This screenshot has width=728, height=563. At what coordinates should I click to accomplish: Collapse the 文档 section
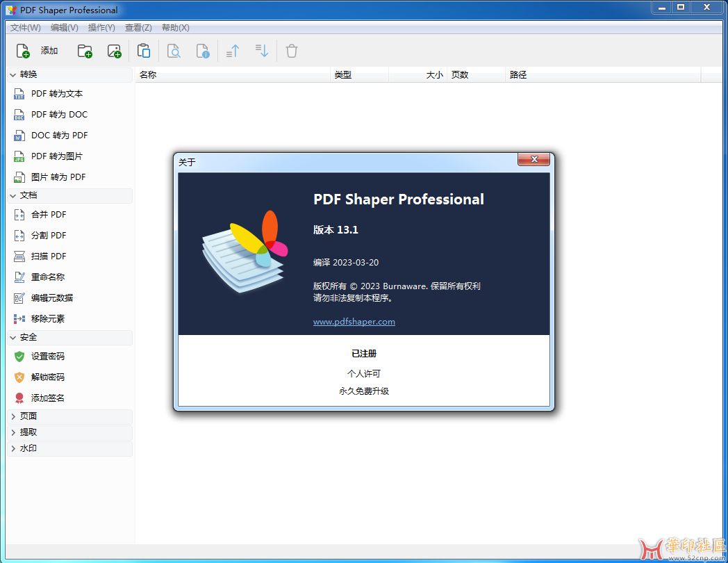13,195
